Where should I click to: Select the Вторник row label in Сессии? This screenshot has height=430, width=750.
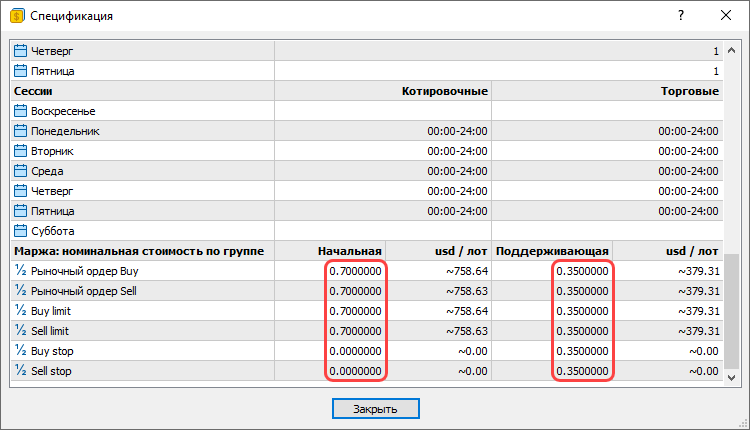click(52, 151)
